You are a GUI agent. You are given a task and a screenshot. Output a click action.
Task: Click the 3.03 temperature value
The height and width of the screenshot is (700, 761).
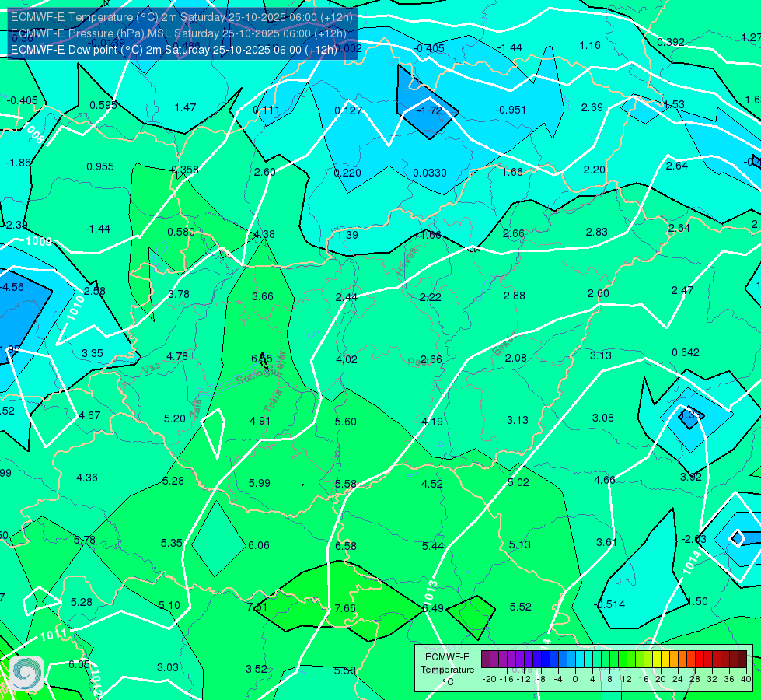[x=168, y=668]
